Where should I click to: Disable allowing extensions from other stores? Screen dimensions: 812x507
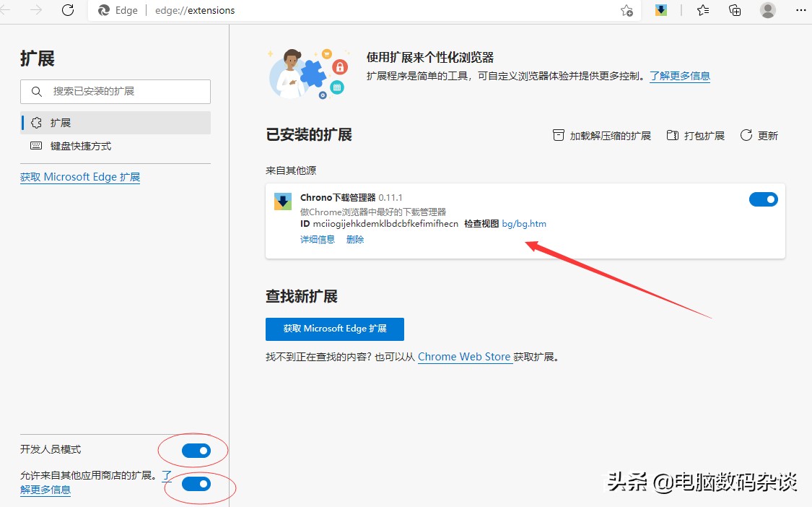[196, 484]
